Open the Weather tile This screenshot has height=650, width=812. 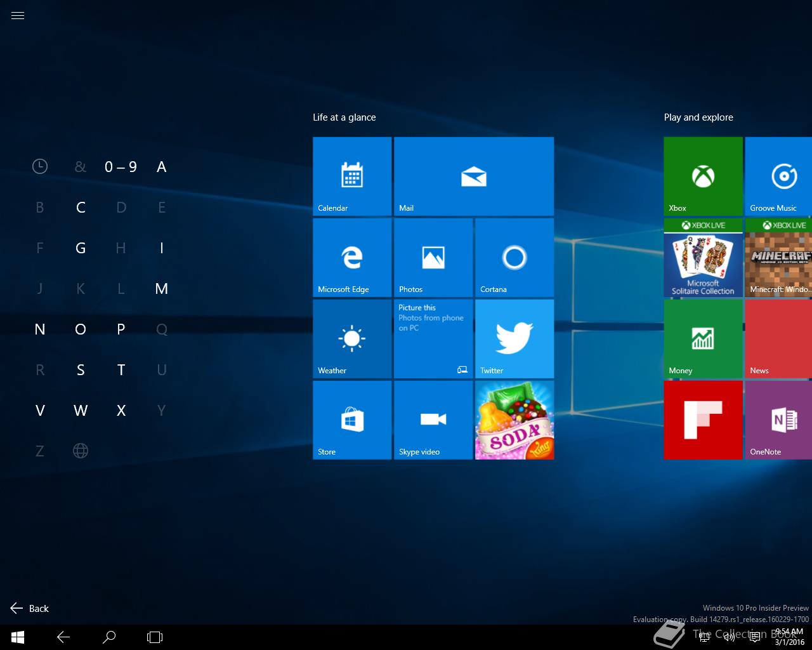pos(352,339)
